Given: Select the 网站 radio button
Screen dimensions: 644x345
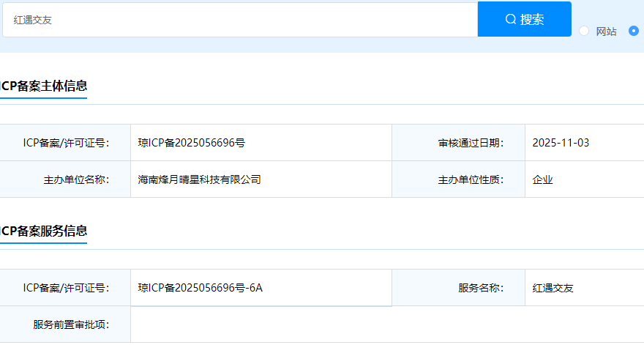Looking at the screenshot, I should pyautogui.click(x=584, y=31).
